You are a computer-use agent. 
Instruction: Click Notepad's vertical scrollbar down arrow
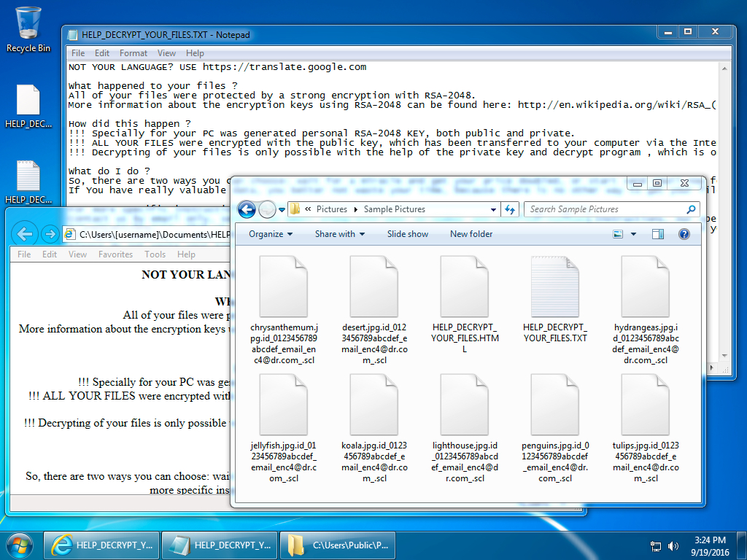(x=724, y=356)
